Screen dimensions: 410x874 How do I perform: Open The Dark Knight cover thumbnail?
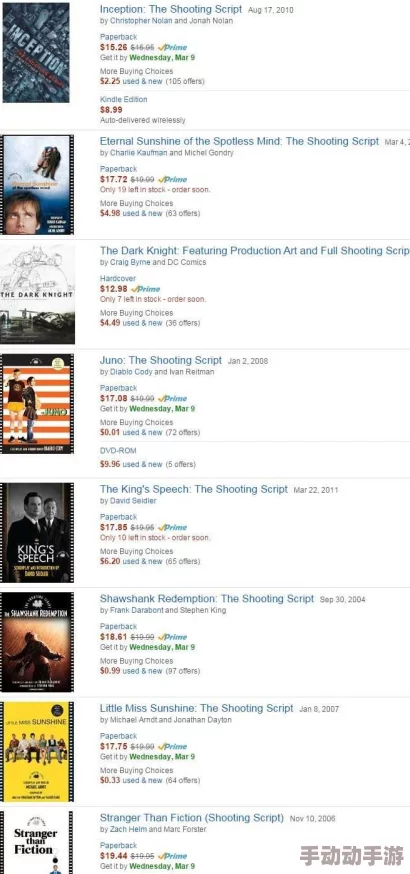pos(37,294)
